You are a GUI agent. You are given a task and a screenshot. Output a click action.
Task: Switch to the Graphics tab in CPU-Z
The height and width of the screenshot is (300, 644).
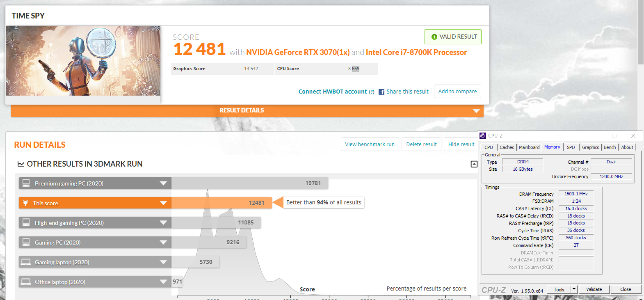[590, 147]
